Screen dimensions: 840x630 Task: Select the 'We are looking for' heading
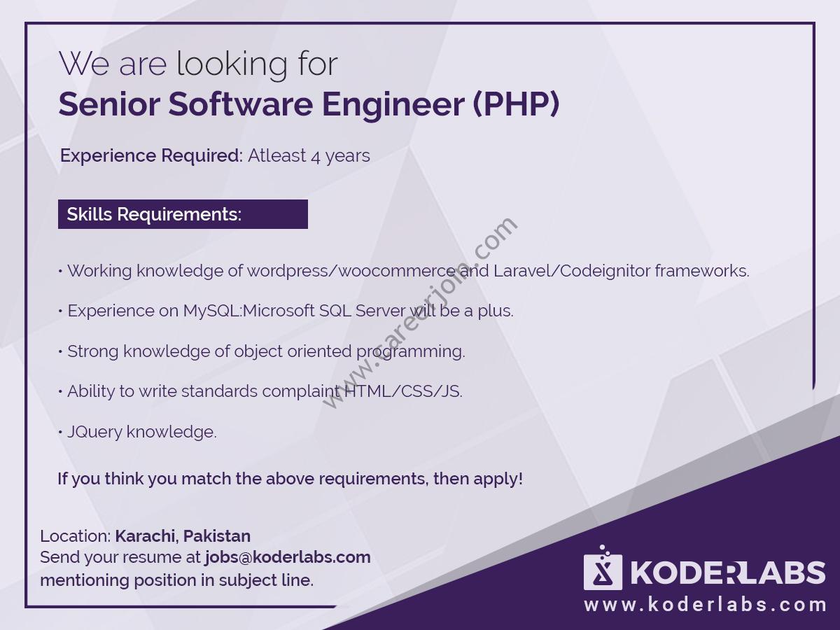(x=198, y=64)
